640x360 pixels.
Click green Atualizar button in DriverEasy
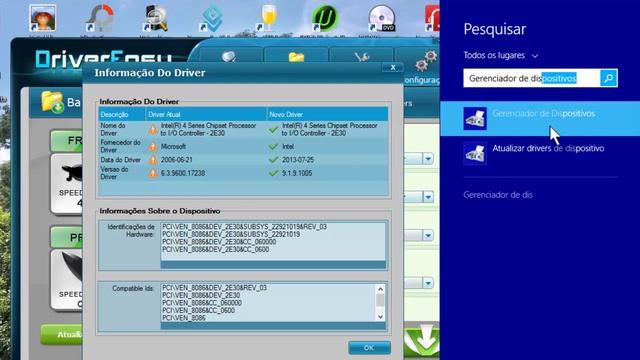click(x=61, y=335)
